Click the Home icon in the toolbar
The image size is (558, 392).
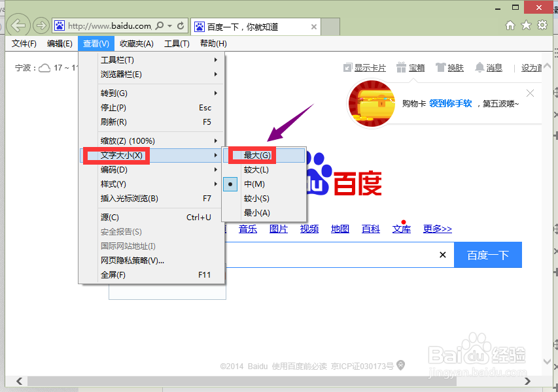click(x=510, y=25)
